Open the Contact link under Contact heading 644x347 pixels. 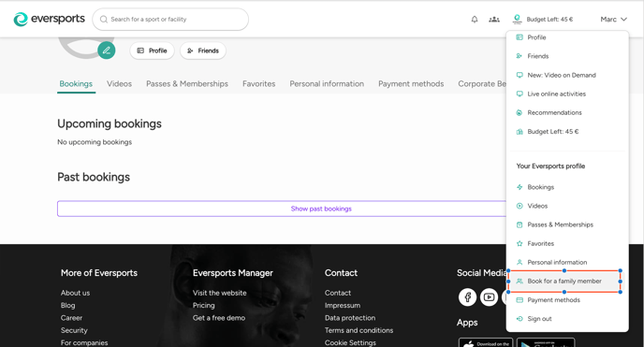click(338, 293)
